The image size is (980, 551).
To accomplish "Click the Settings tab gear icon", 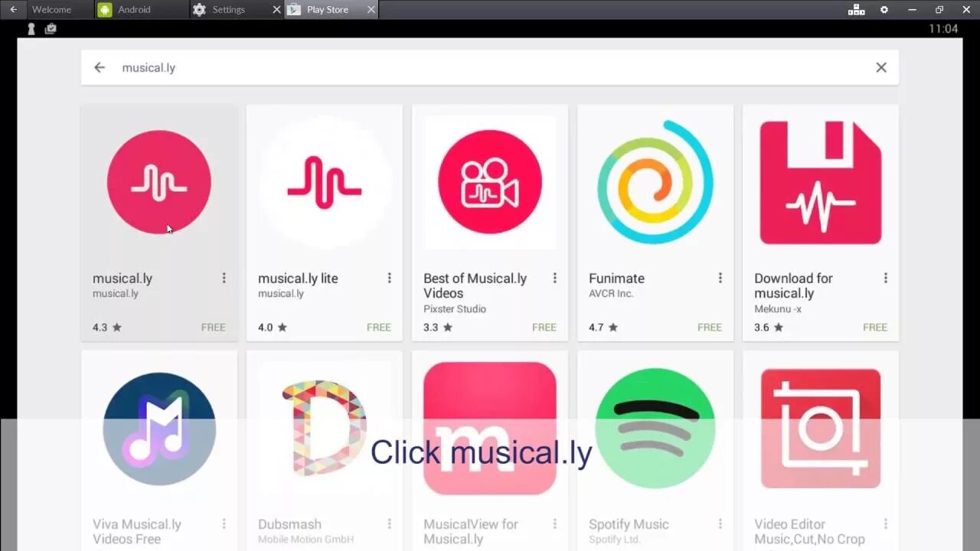I will 199,10.
